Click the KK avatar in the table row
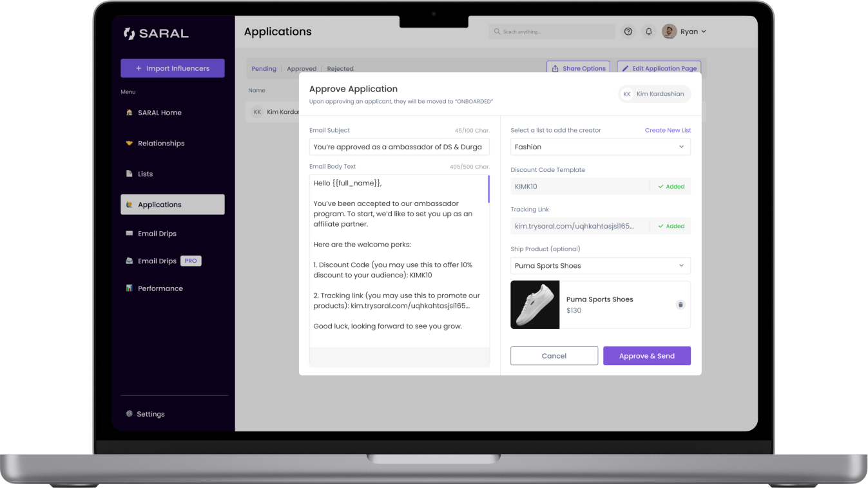Viewport: 868px width, 488px height. pyautogui.click(x=258, y=112)
